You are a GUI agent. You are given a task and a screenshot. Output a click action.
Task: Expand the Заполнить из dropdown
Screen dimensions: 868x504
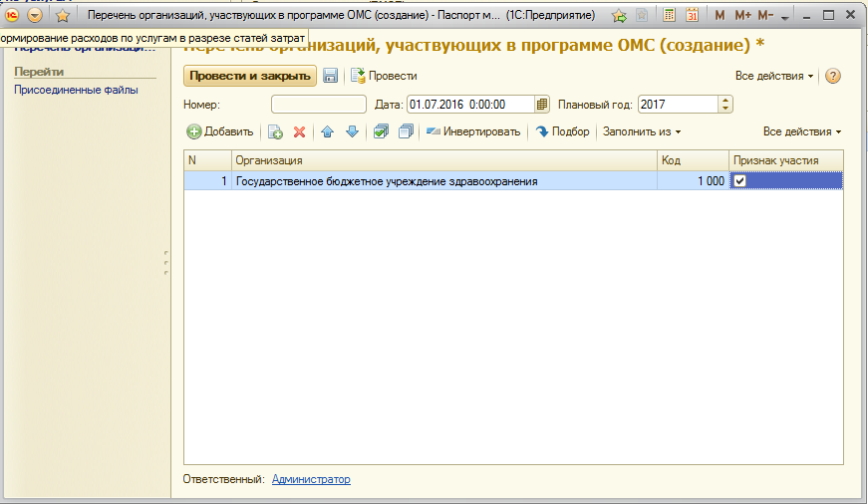coord(642,131)
